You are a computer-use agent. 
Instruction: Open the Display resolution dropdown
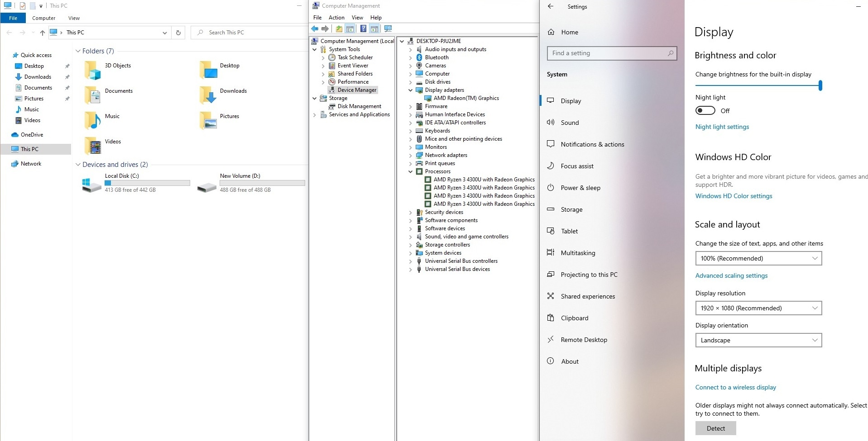758,308
